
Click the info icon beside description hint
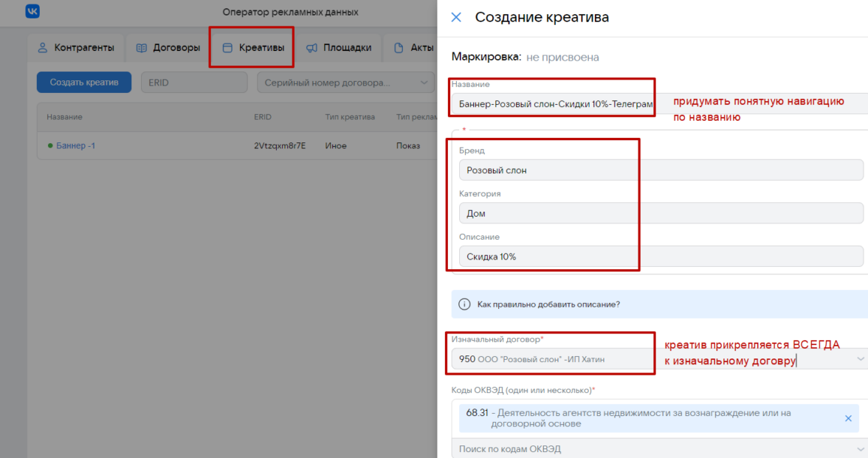tap(464, 304)
